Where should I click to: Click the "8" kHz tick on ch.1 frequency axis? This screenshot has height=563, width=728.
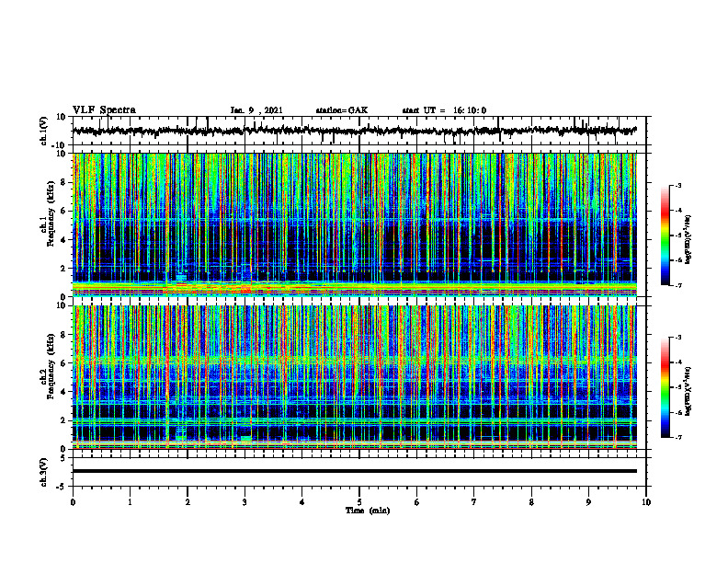tap(63, 182)
